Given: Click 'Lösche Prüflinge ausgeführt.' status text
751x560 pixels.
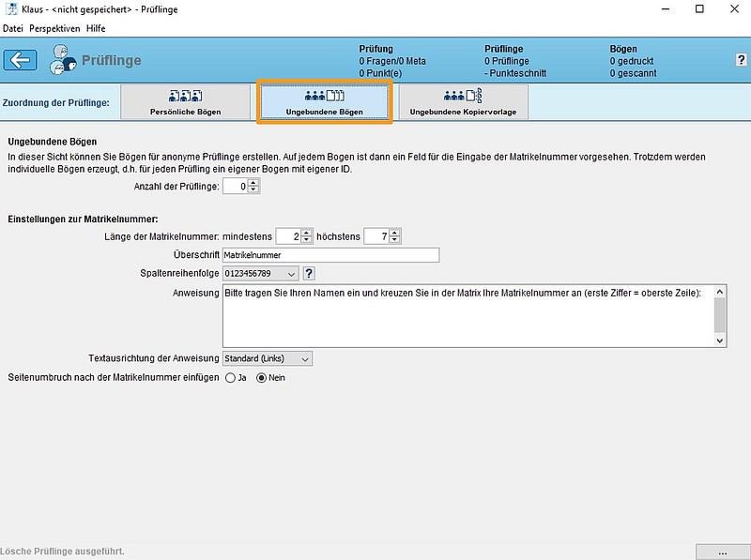Looking at the screenshot, I should tap(62, 552).
